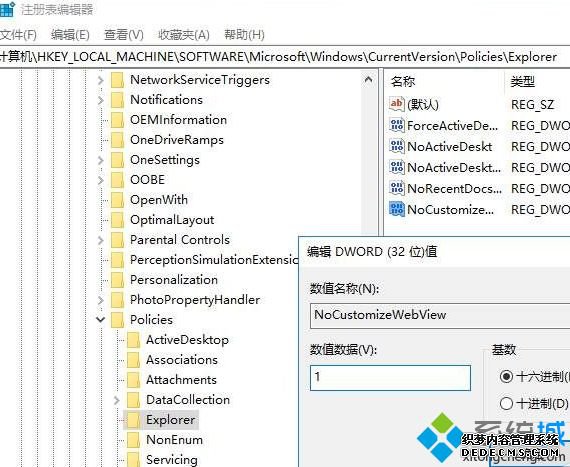Image resolution: width=570 pixels, height=467 pixels.
Task: Click the PerceptionSimulationExtensions folder icon
Action: (x=117, y=260)
